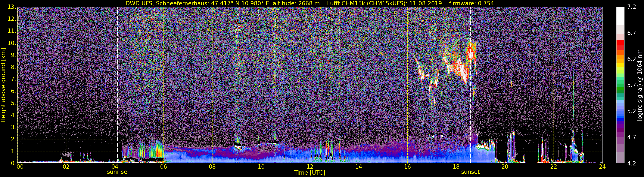The image size is (644, 177).
Task: Click the 'log(rc-signal) @ 1064 nm' colorbar label
Action: 640,85
